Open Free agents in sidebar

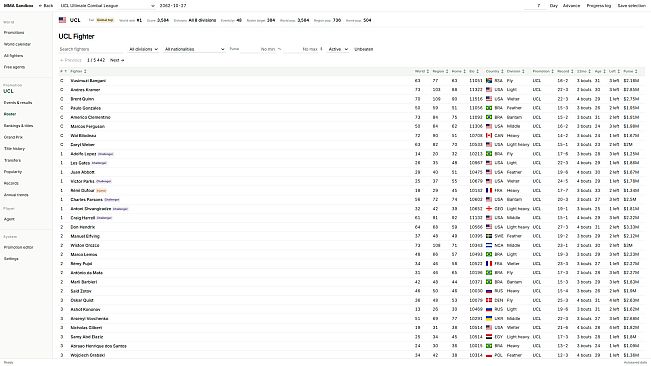pos(14,67)
